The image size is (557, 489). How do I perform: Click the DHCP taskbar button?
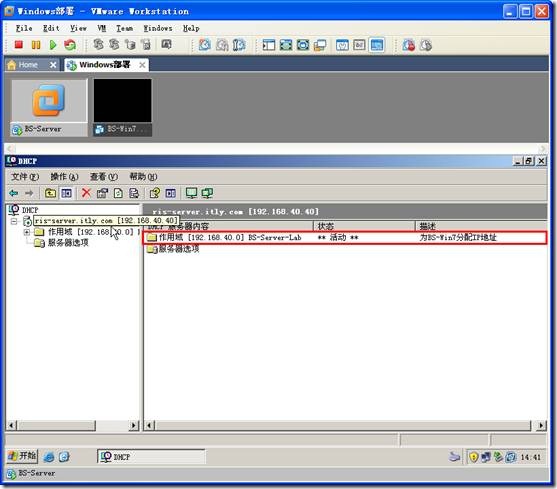point(151,457)
